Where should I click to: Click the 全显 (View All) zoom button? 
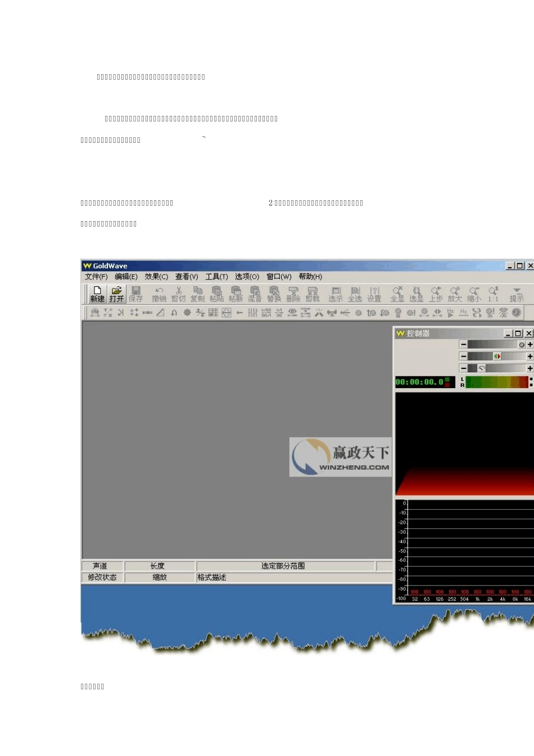point(397,294)
